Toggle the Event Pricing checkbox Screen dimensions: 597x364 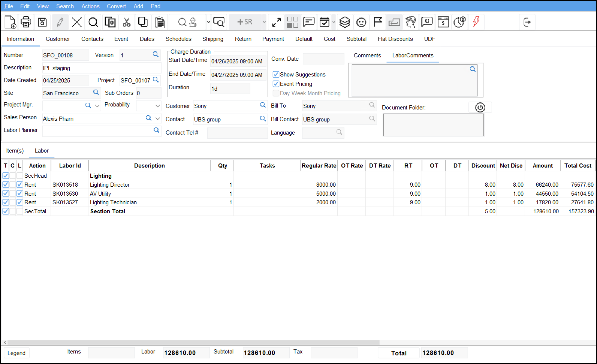[276, 84]
